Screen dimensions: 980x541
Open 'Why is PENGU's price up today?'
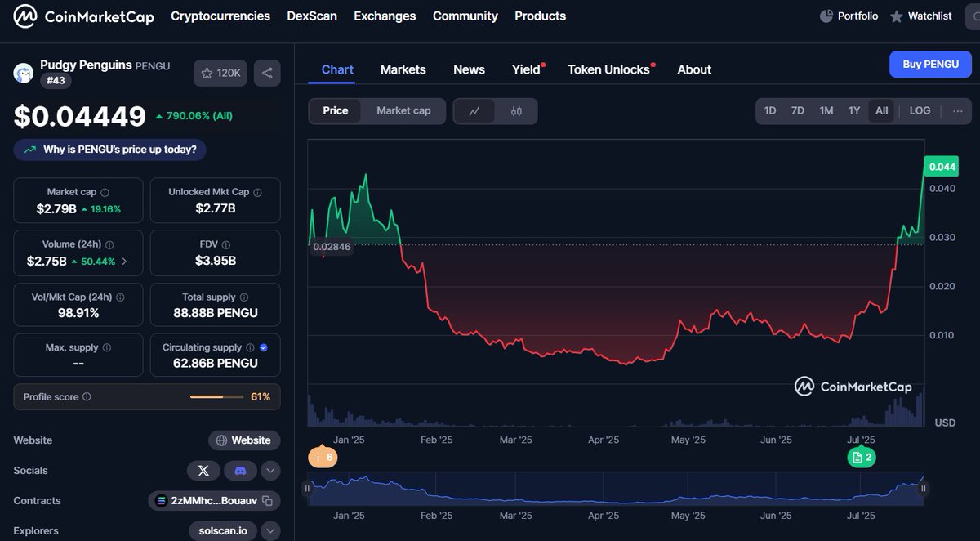(x=110, y=150)
